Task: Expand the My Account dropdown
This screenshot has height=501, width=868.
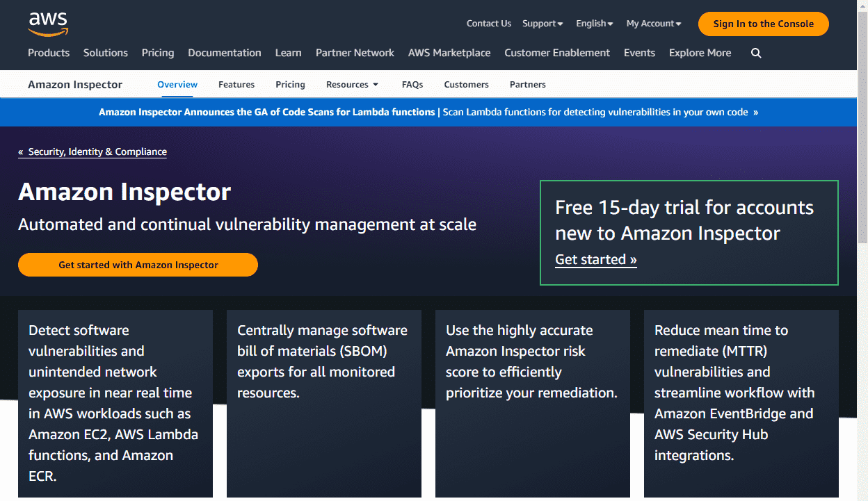Action: coord(652,23)
